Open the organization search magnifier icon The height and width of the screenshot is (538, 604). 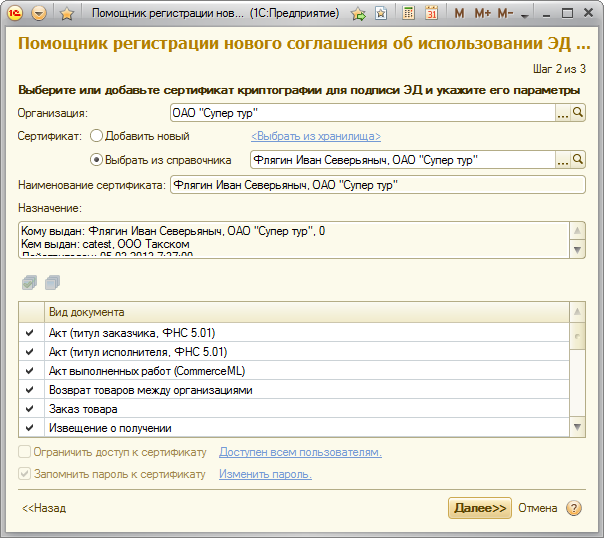[x=577, y=113]
